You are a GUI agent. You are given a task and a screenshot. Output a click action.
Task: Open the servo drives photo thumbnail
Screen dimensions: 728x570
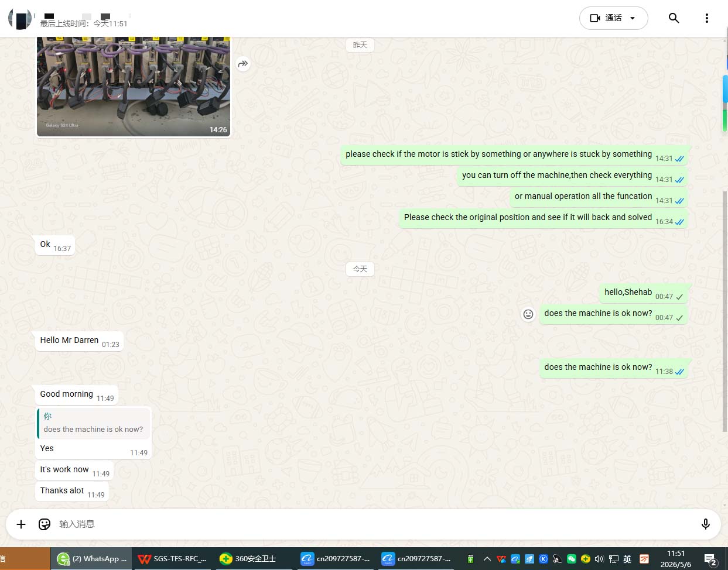tap(134, 87)
